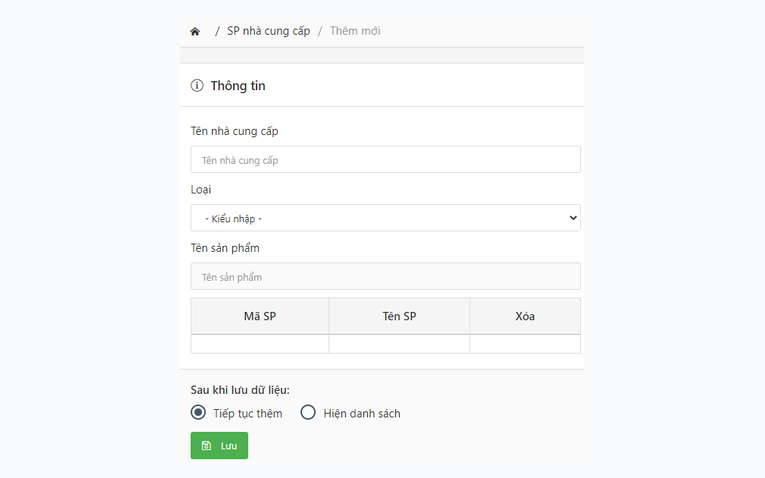Screen dimensions: 765x478
Task: Click the Tên SP column header
Action: pos(400,316)
